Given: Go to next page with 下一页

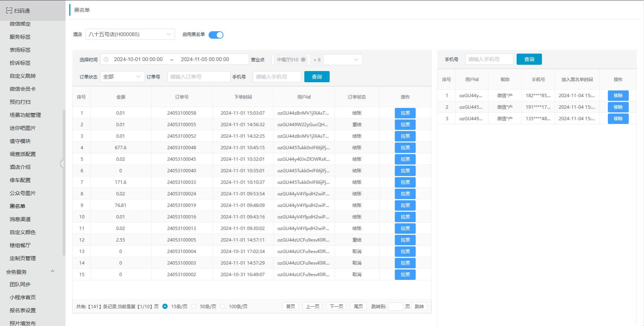Looking at the screenshot, I should [x=336, y=306].
